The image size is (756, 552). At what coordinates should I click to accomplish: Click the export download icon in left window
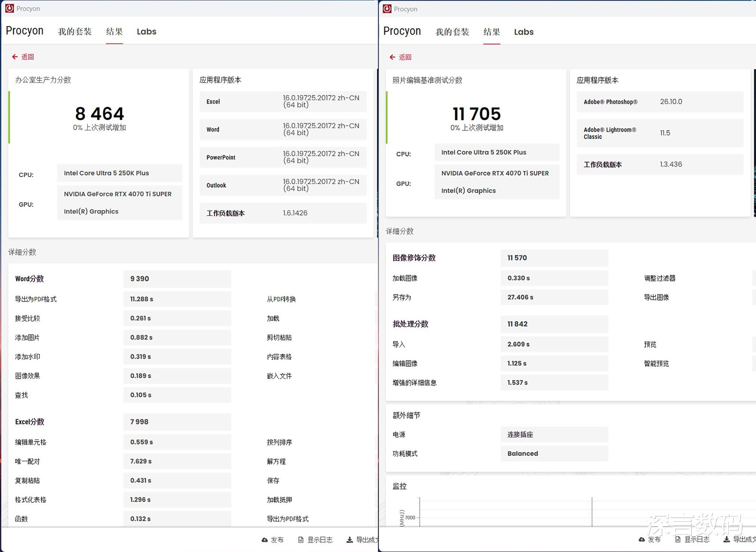(350, 540)
